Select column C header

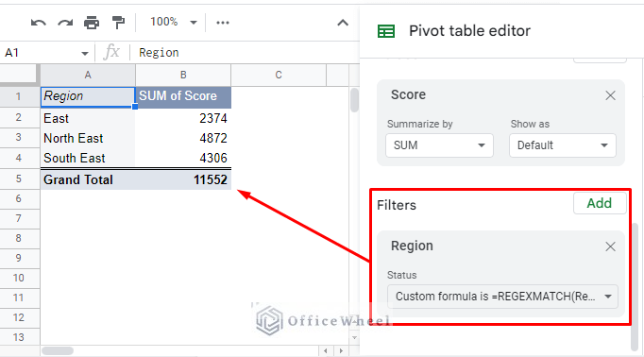(x=279, y=75)
